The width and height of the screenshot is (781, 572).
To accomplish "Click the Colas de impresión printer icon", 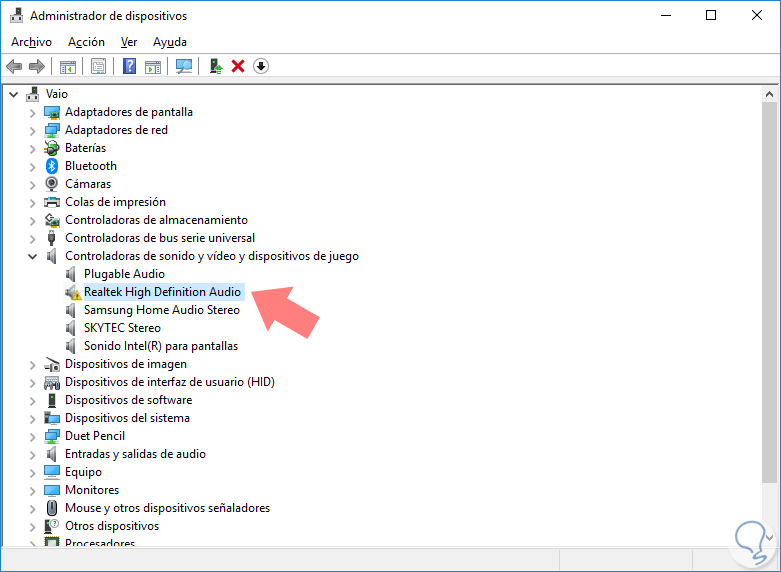I will tap(52, 202).
